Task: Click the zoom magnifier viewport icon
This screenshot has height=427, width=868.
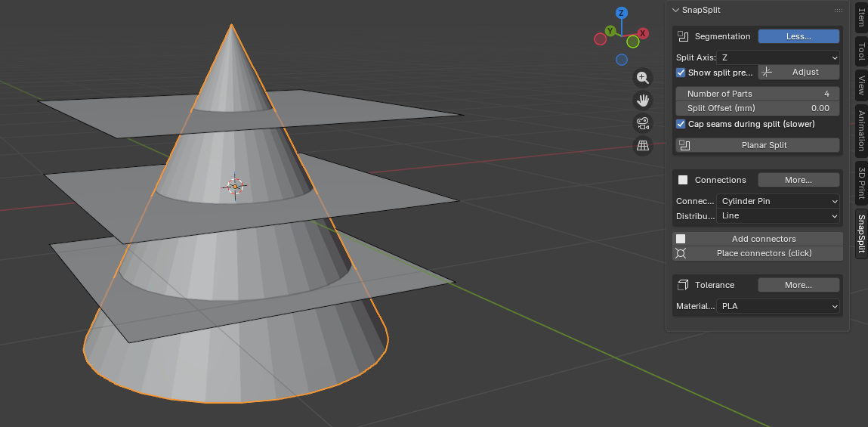Action: click(x=643, y=78)
